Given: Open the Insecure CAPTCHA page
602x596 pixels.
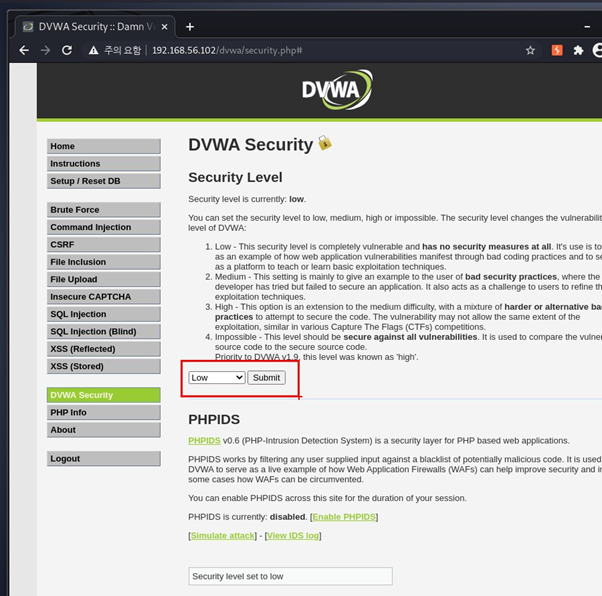Looking at the screenshot, I should (104, 297).
